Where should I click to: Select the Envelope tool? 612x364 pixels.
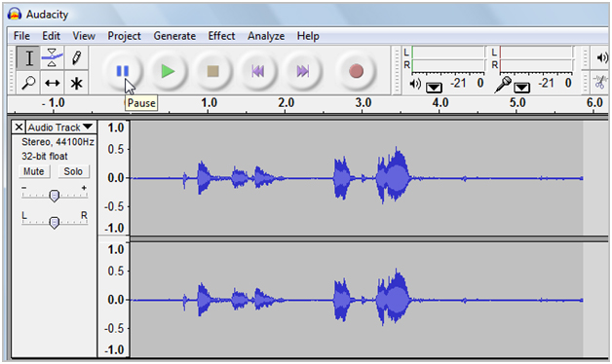(x=52, y=58)
